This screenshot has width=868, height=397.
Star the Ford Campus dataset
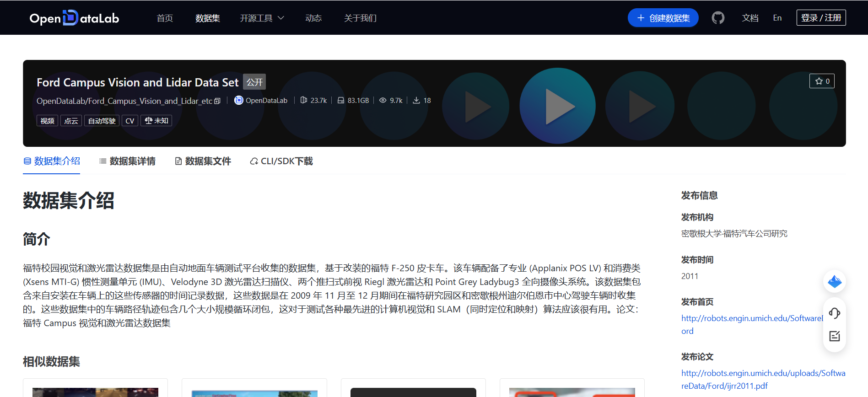(822, 81)
